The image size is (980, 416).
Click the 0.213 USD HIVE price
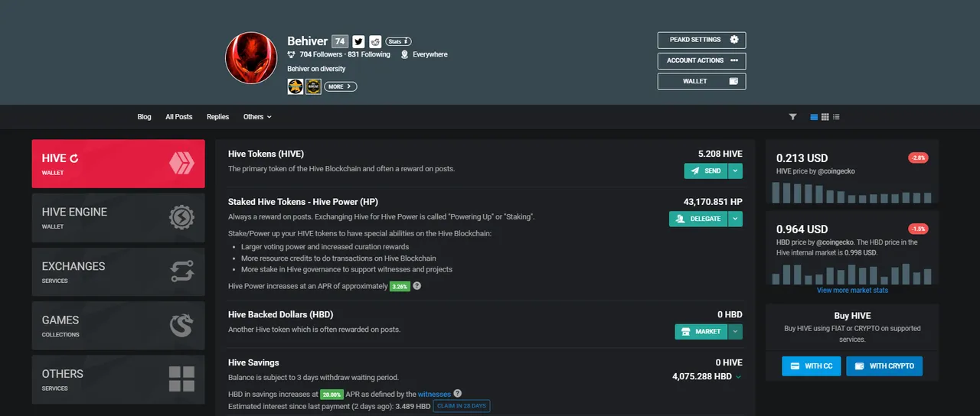[x=802, y=158]
